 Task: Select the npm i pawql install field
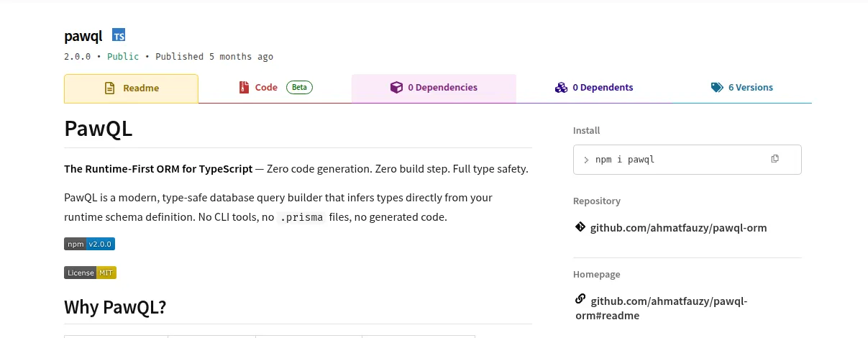point(687,160)
